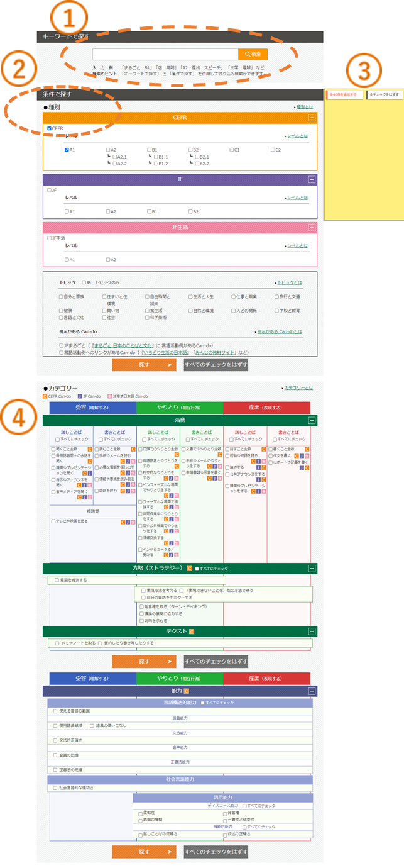Select the 受容 tab below カテゴリー heading

click(x=92, y=408)
